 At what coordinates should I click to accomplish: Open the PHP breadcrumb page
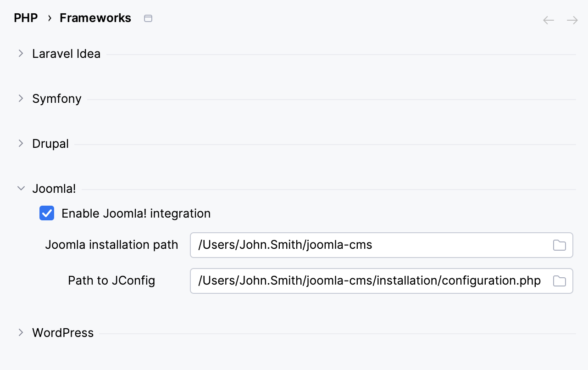click(26, 17)
